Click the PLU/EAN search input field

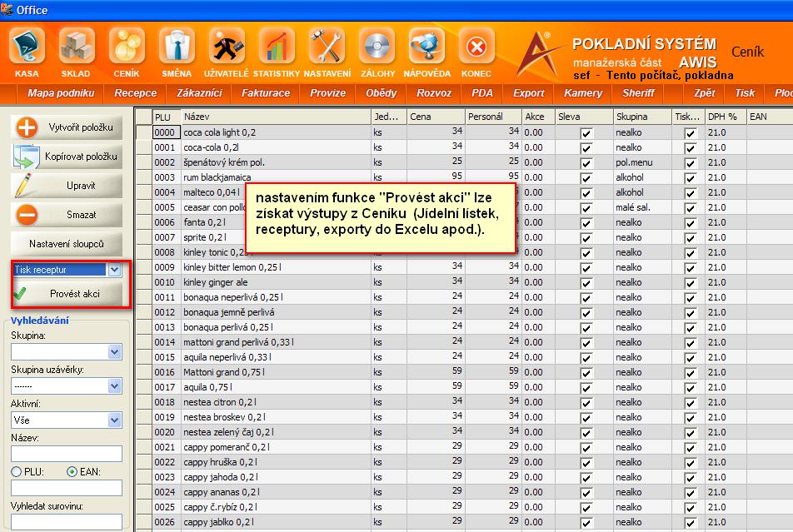click(67, 488)
